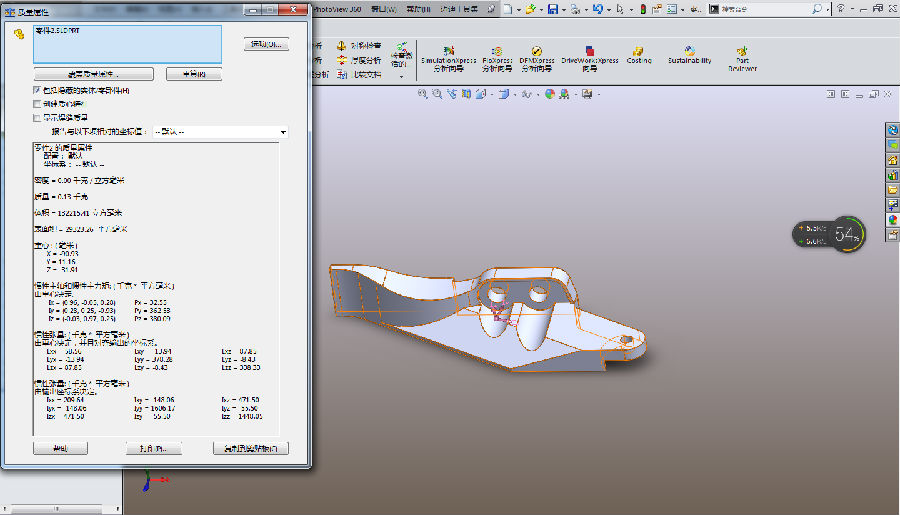Click the Options button in Mass Properties

pos(265,45)
